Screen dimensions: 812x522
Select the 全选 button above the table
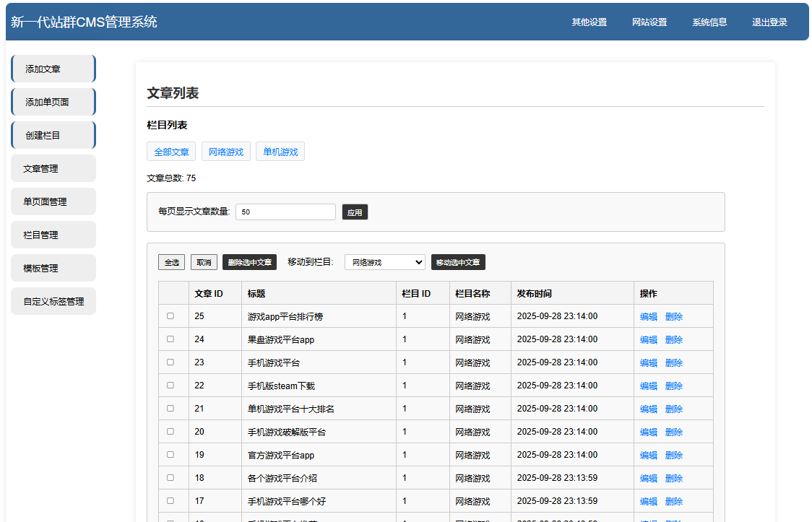pos(171,261)
